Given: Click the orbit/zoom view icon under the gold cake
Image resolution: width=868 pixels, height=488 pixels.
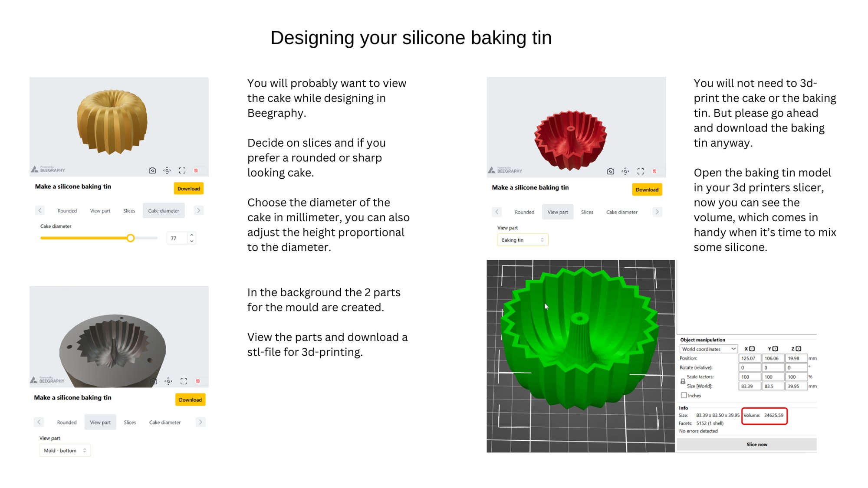Looking at the screenshot, I should pyautogui.click(x=167, y=170).
